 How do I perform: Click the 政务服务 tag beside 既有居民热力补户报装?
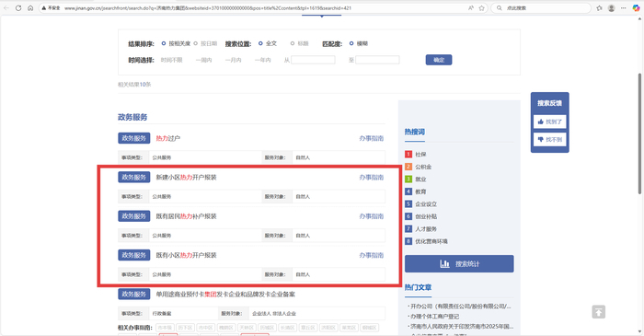pyautogui.click(x=134, y=216)
